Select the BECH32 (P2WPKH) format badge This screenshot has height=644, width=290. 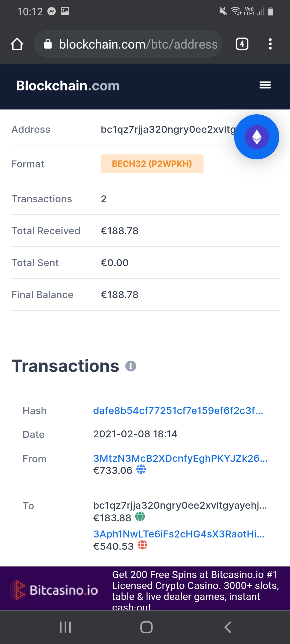pyautogui.click(x=152, y=164)
